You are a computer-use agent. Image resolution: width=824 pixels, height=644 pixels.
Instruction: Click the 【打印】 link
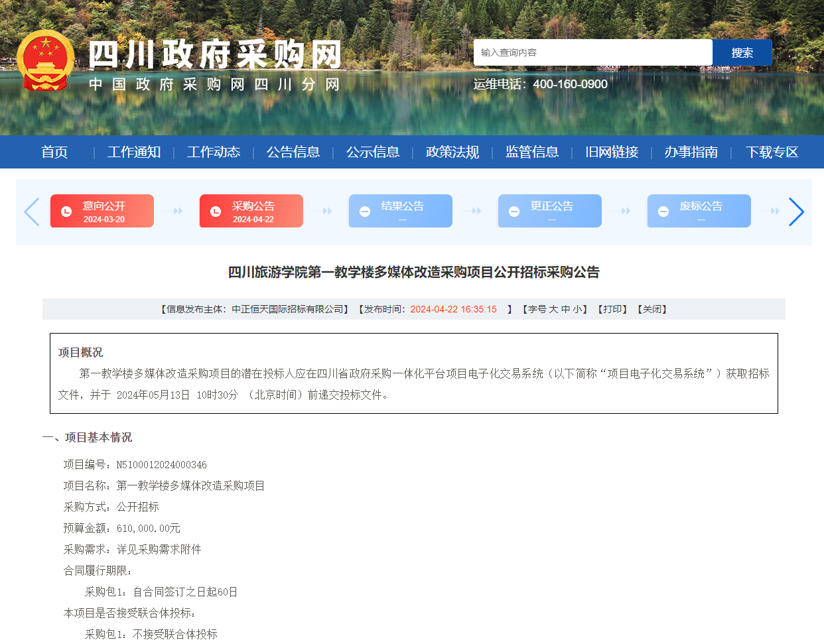[x=612, y=309]
